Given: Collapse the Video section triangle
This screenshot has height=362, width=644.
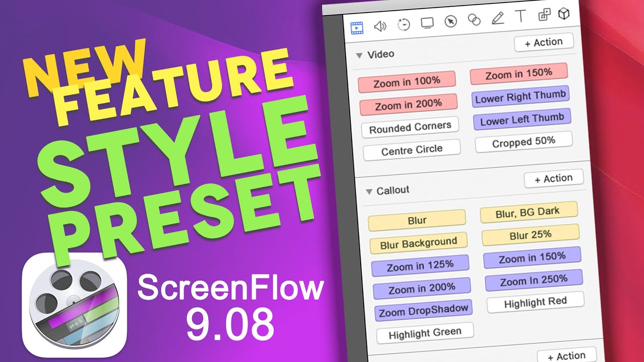Looking at the screenshot, I should pos(359,55).
